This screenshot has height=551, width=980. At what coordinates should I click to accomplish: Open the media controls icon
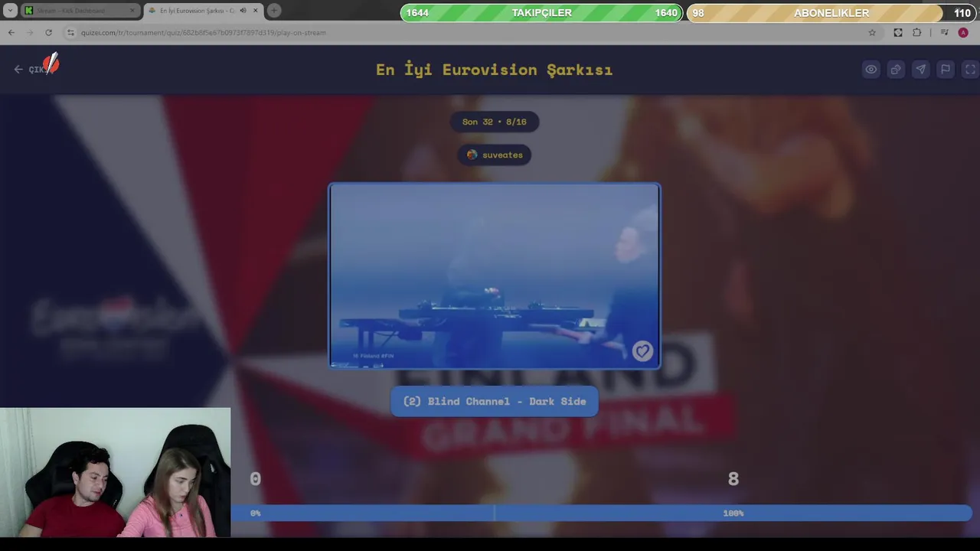944,32
